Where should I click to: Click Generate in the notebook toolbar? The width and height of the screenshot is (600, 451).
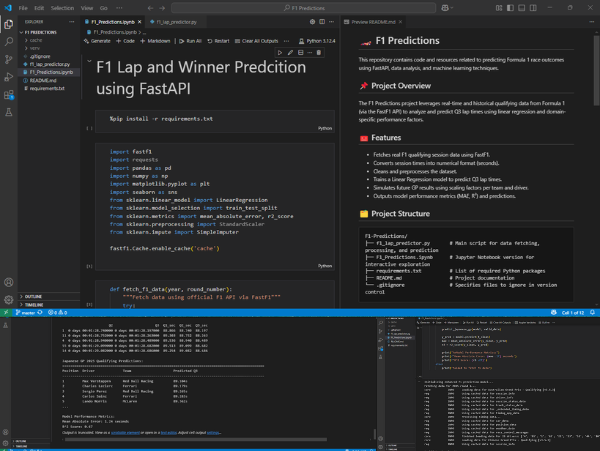[97, 41]
